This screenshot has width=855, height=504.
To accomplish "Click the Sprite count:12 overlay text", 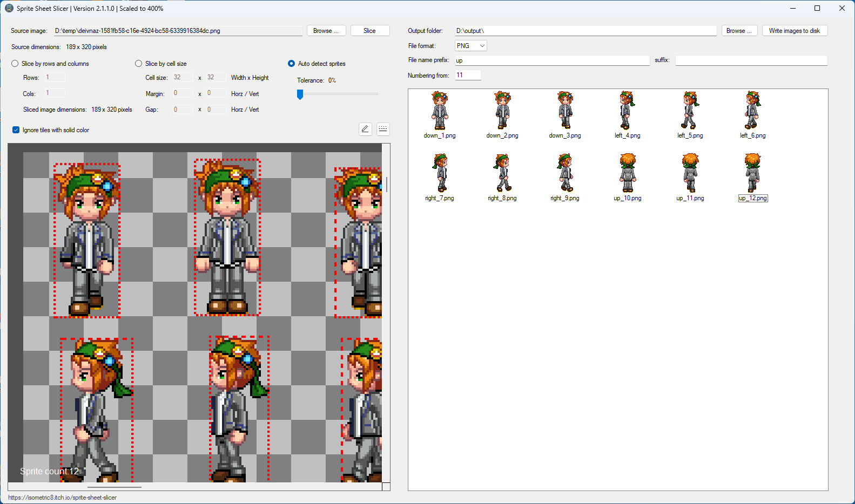I will click(49, 471).
